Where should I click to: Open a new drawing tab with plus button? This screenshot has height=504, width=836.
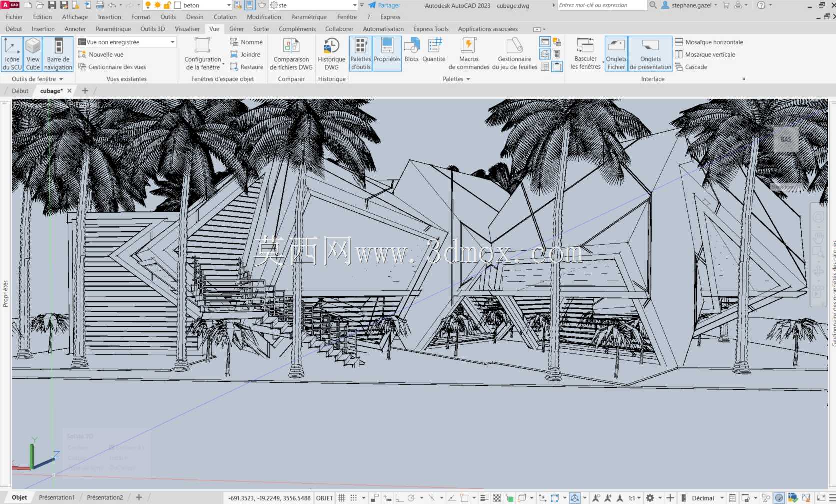pyautogui.click(x=85, y=91)
